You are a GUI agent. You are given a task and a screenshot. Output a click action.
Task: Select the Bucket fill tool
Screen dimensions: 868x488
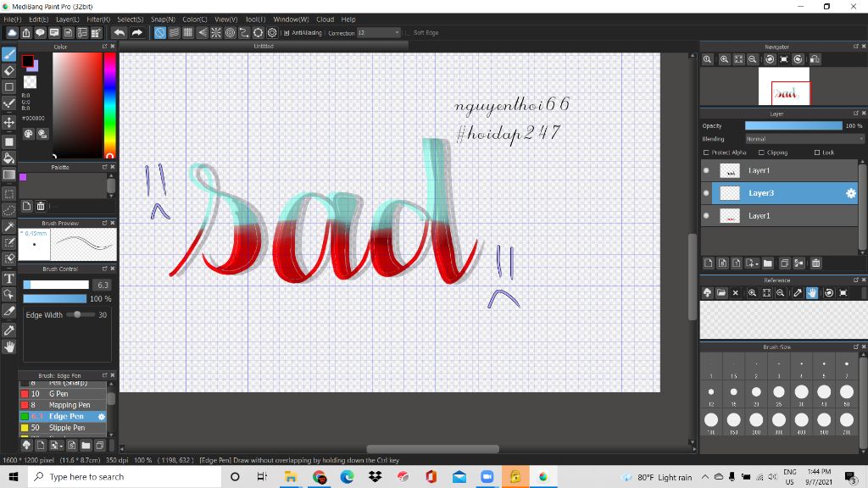(x=8, y=158)
